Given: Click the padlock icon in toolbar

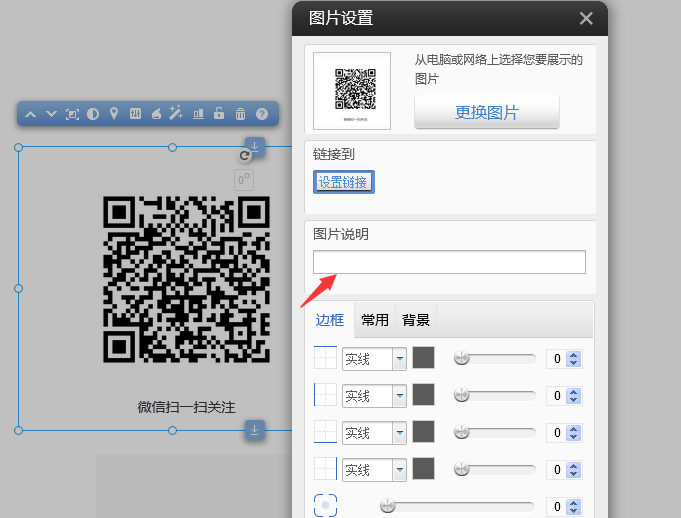Looking at the screenshot, I should click(219, 114).
